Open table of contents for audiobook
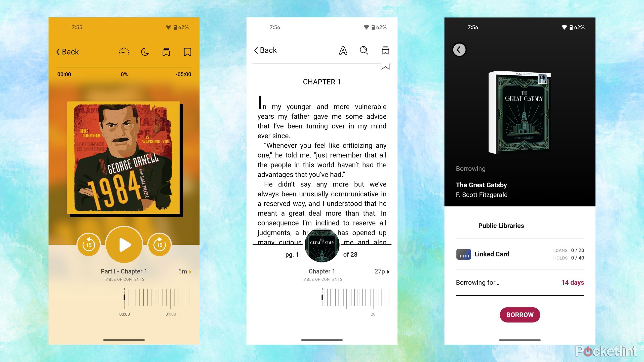Screen dimensions: 644x362 pyautogui.click(x=124, y=279)
